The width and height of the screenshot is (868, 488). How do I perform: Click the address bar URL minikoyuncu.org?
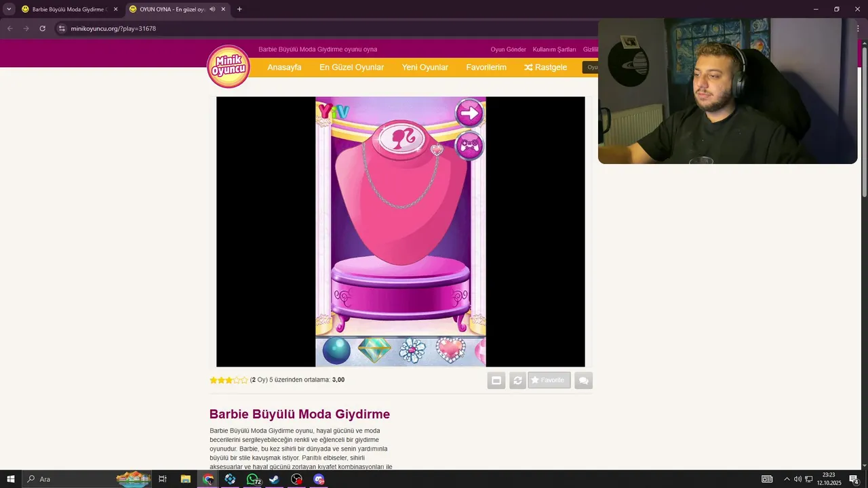pyautogui.click(x=113, y=28)
